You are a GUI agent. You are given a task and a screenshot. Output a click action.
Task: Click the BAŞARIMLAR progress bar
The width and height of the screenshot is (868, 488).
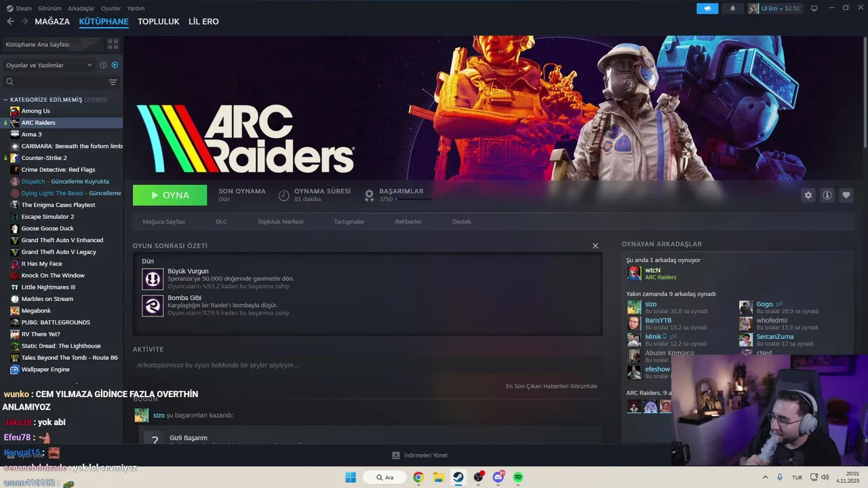414,199
